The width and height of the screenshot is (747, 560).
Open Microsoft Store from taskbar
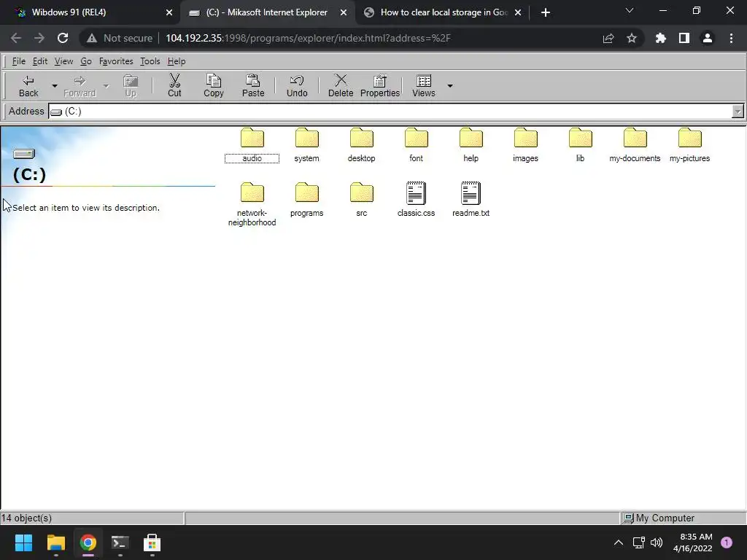coord(152,542)
